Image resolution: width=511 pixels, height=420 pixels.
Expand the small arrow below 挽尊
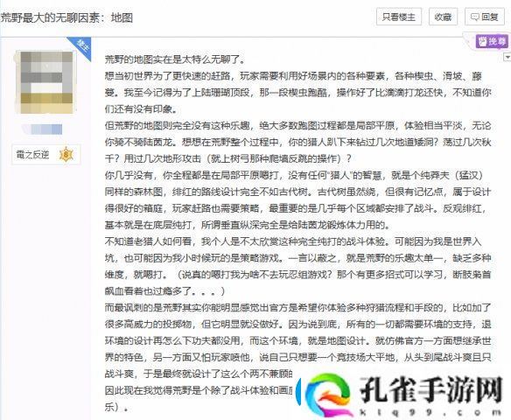click(x=507, y=57)
